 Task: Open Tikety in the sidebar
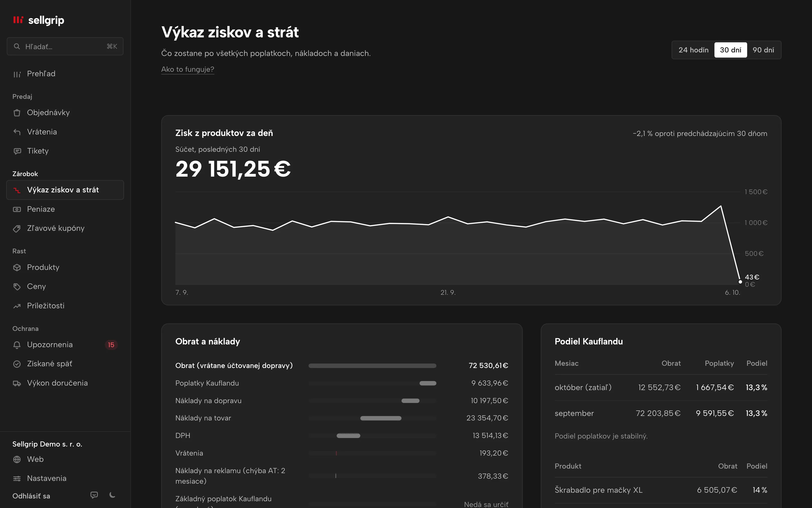point(65,151)
